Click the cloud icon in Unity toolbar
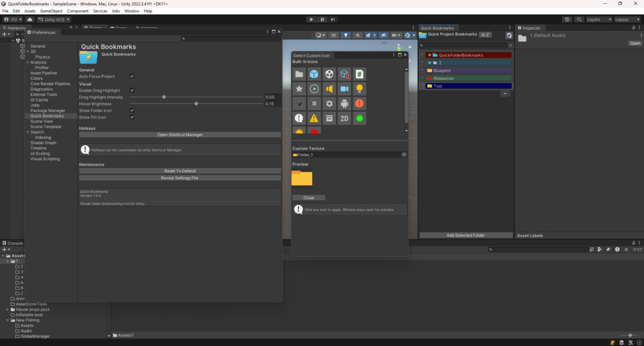644x346 pixels. [x=30, y=19]
